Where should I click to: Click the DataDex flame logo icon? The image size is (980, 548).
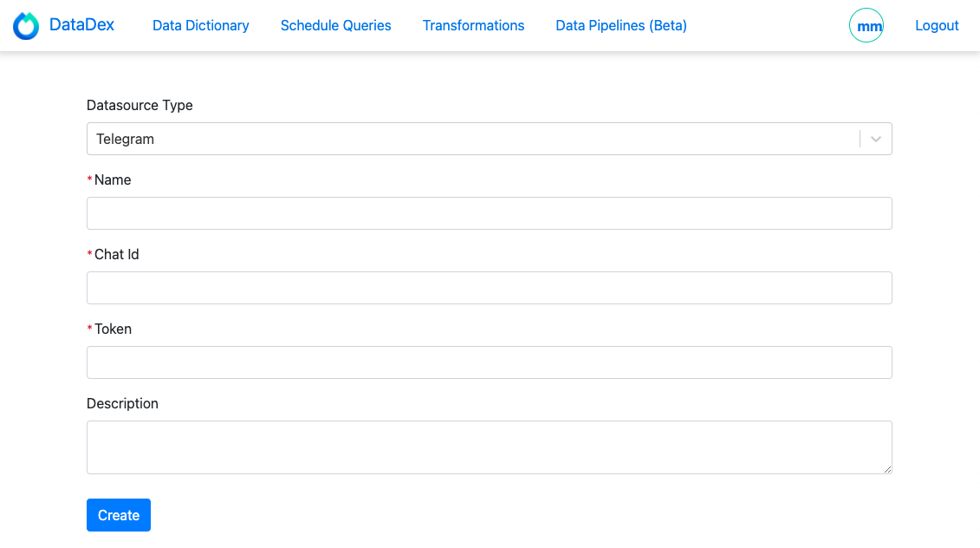pos(26,25)
